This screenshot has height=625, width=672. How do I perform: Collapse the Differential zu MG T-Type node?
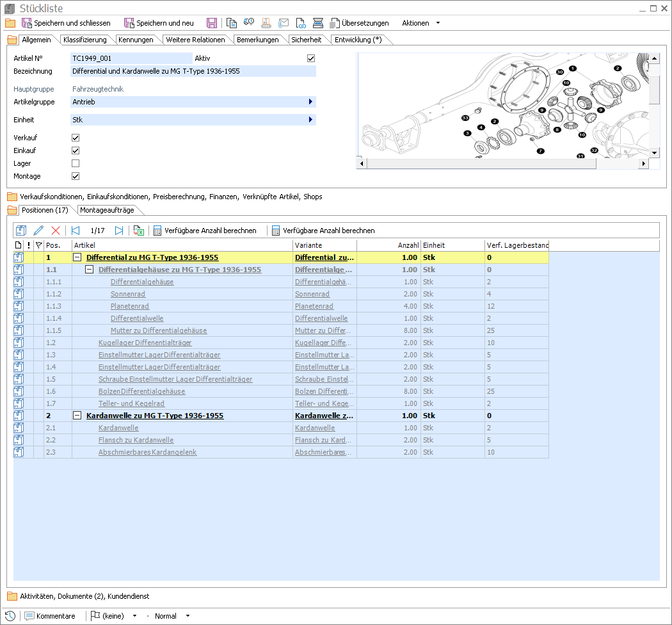tap(77, 257)
